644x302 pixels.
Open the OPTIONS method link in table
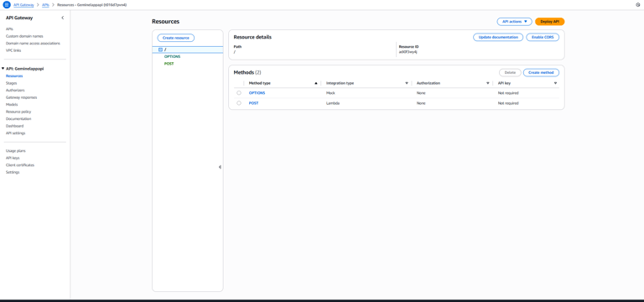pos(257,93)
